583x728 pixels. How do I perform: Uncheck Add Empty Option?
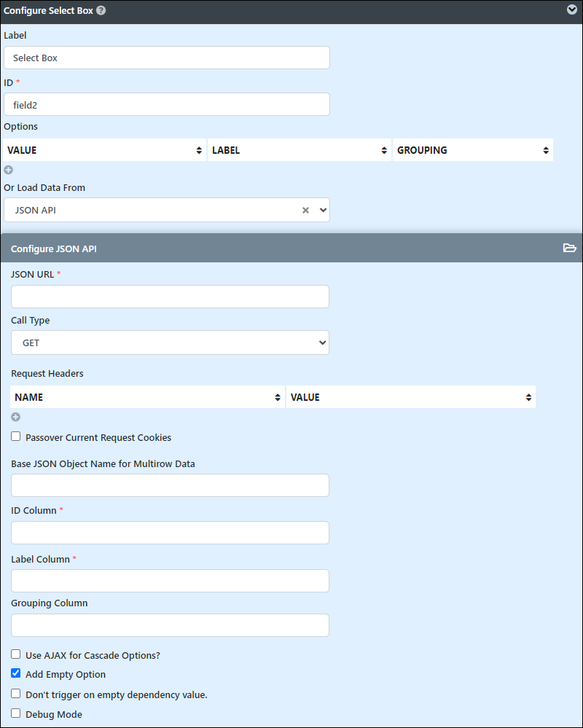click(16, 673)
